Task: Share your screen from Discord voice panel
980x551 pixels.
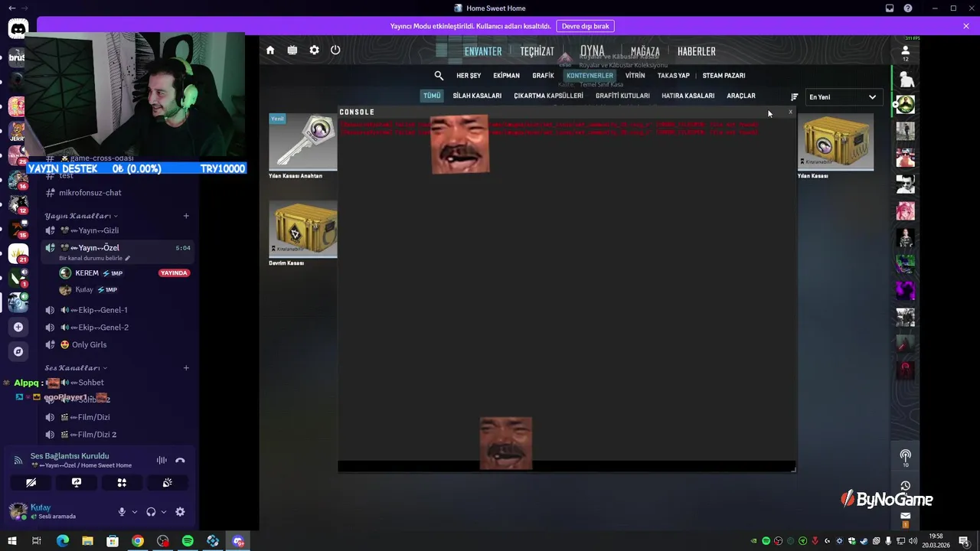Action: [77, 483]
